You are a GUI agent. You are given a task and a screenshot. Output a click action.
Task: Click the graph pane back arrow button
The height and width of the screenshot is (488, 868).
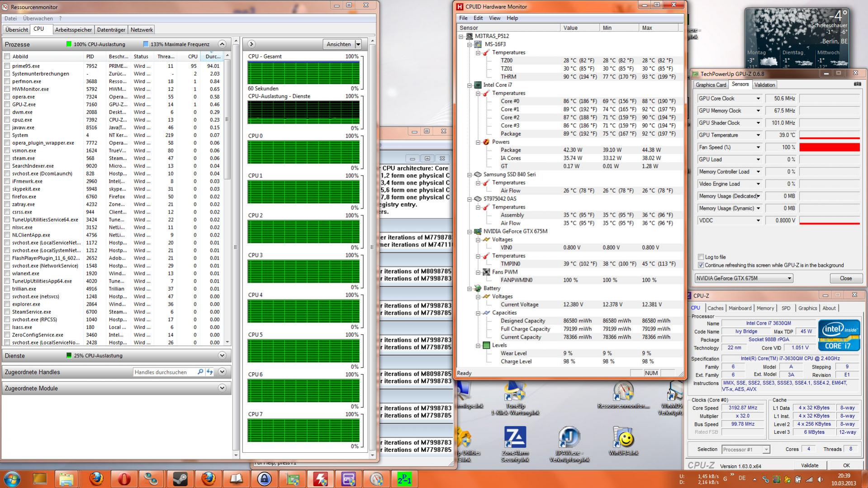[251, 44]
